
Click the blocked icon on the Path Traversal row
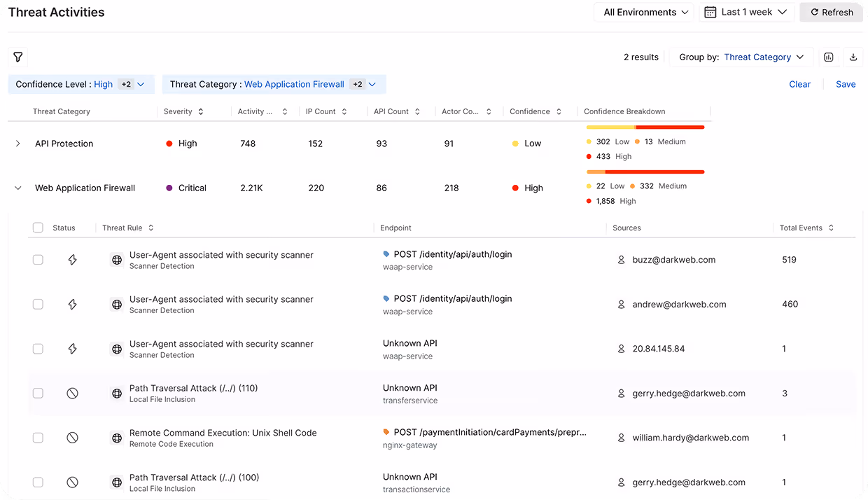click(x=72, y=393)
